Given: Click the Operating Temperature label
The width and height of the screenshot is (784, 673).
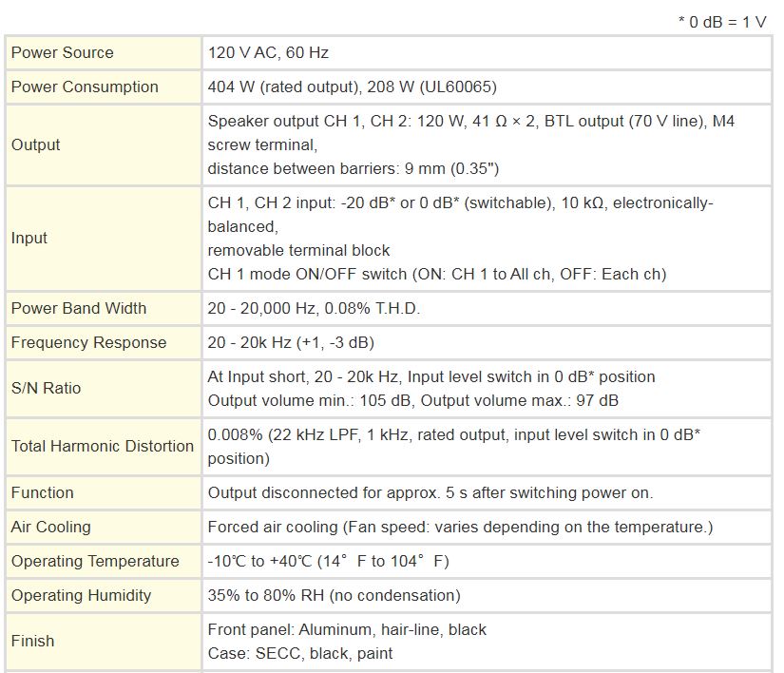Looking at the screenshot, I should (95, 561).
